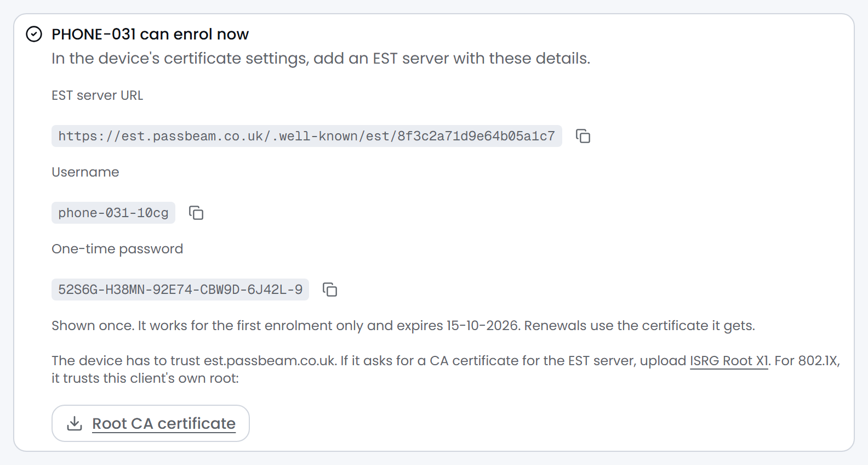Click the 'Username' label
The height and width of the screenshot is (465, 868).
click(x=85, y=172)
